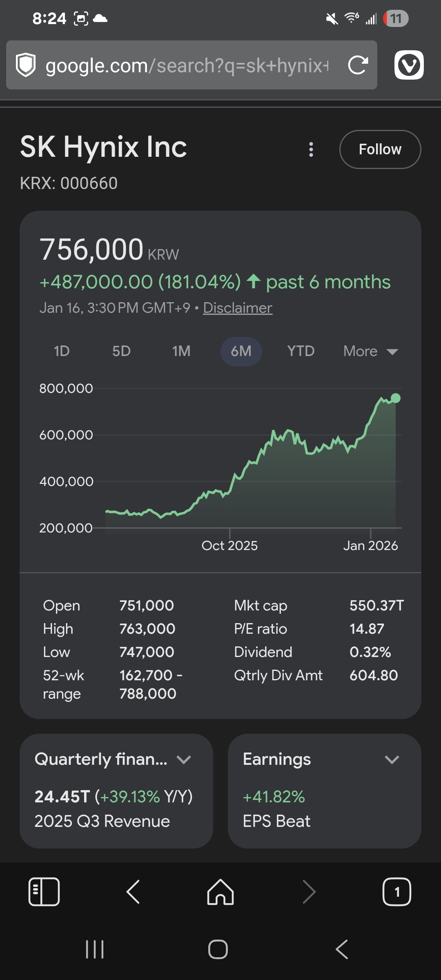Select the 6M chart range

click(241, 351)
